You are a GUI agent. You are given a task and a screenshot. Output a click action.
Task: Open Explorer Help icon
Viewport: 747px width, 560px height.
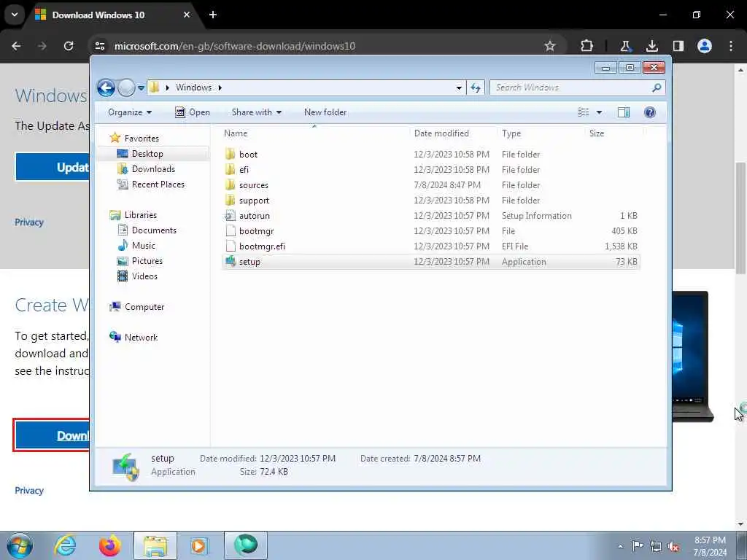click(650, 112)
